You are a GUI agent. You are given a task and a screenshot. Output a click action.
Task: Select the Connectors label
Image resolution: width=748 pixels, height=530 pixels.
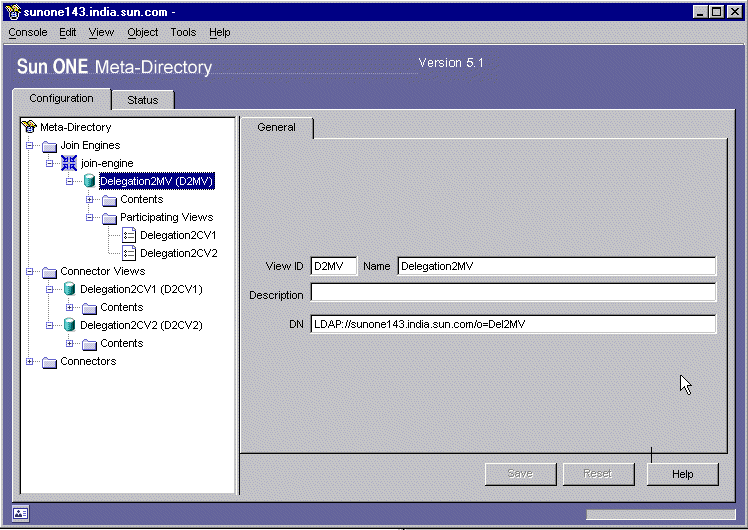[x=88, y=362]
